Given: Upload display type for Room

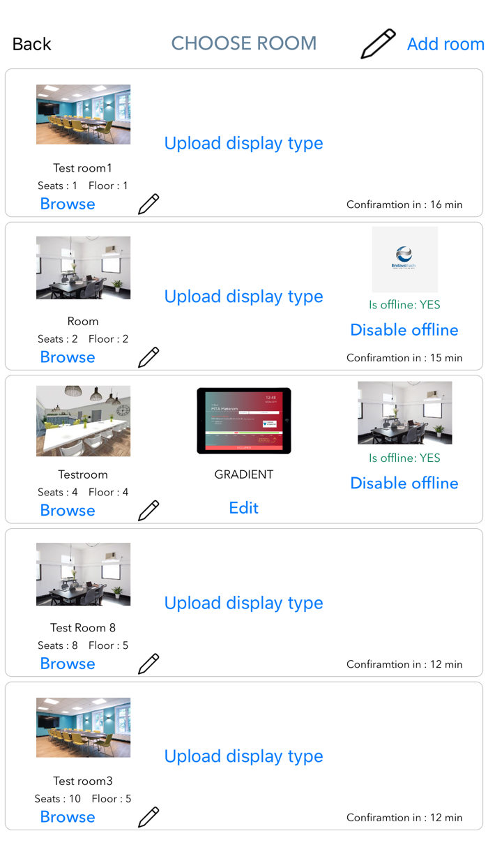Looking at the screenshot, I should click(244, 297).
